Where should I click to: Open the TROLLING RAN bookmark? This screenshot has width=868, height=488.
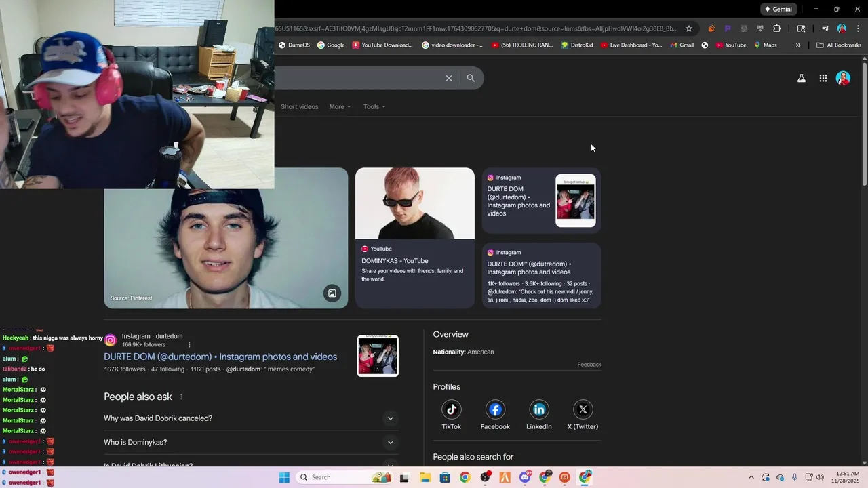coord(522,45)
